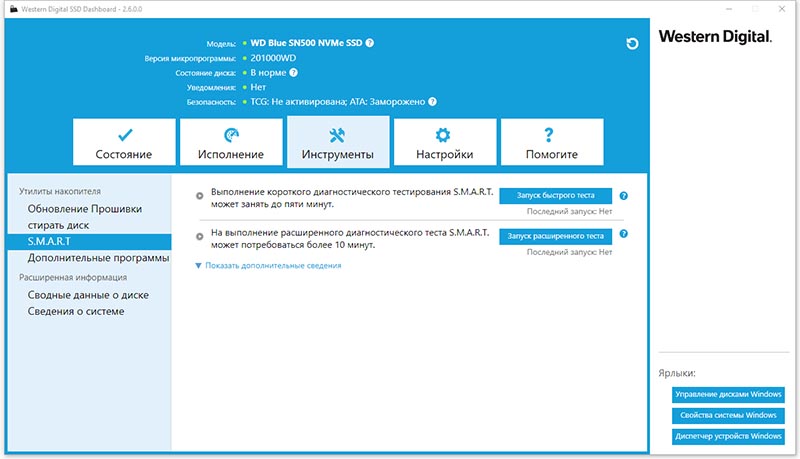
Task: Select the short S.M.A.R.T. test radio button
Action: click(199, 196)
